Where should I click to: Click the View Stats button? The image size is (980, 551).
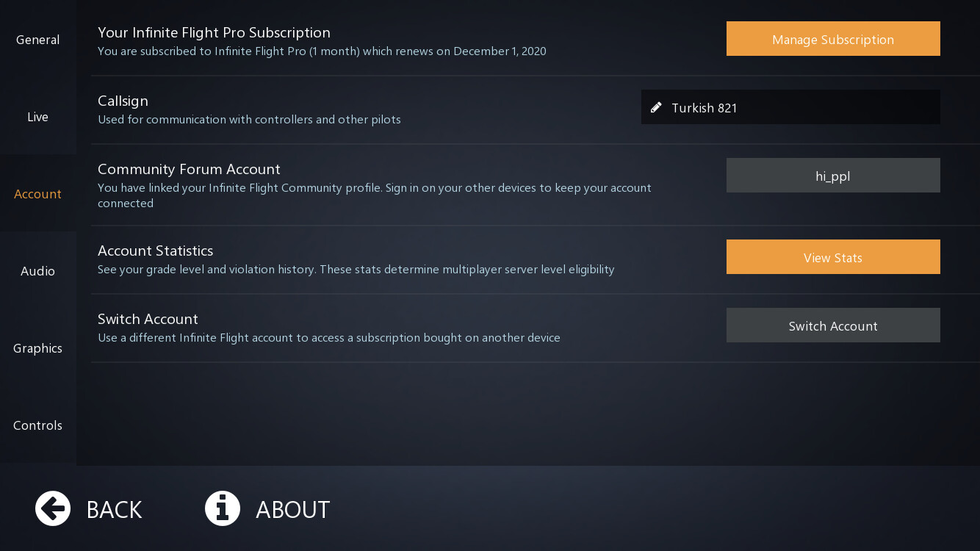833,257
